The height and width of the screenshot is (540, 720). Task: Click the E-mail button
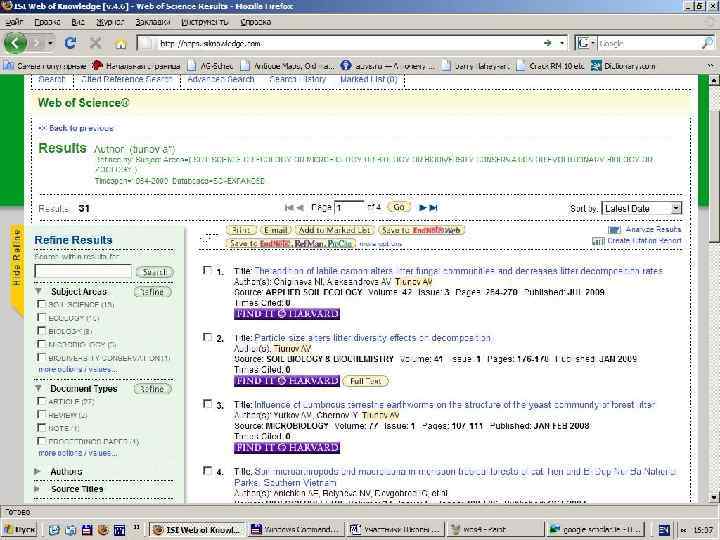click(276, 230)
